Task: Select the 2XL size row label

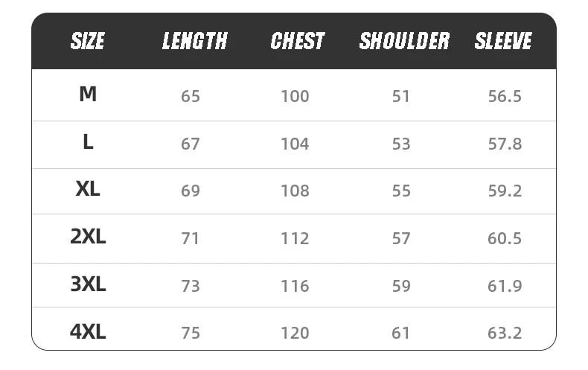Action: point(88,237)
